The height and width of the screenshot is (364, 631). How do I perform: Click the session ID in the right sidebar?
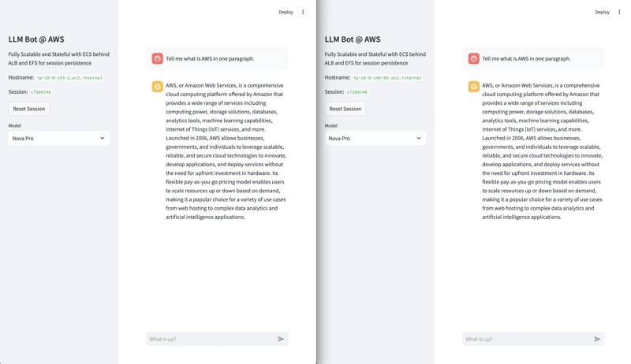click(x=357, y=92)
